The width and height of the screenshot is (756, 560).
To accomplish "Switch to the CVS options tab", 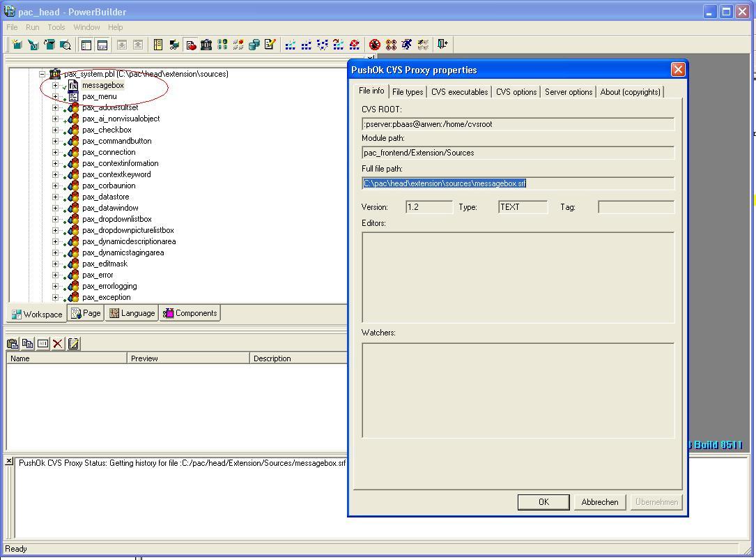I will pos(516,92).
